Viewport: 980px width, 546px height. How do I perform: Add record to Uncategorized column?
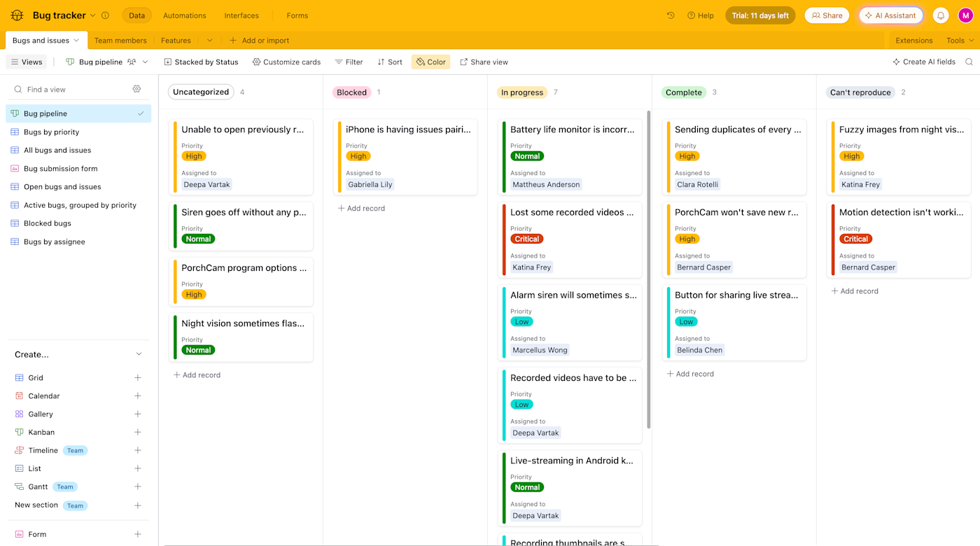(197, 375)
